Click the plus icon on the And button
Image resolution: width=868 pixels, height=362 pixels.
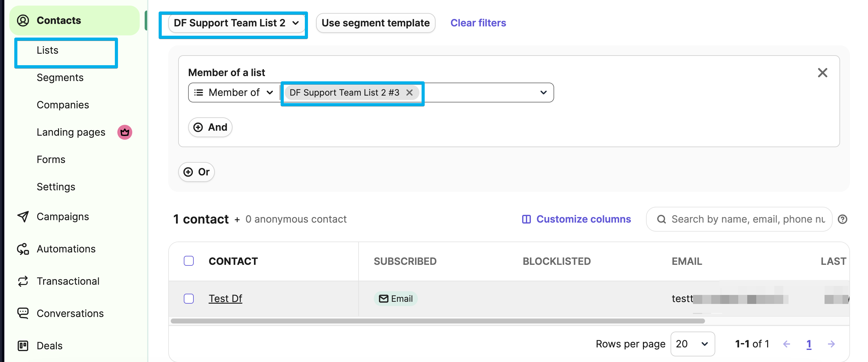(198, 127)
